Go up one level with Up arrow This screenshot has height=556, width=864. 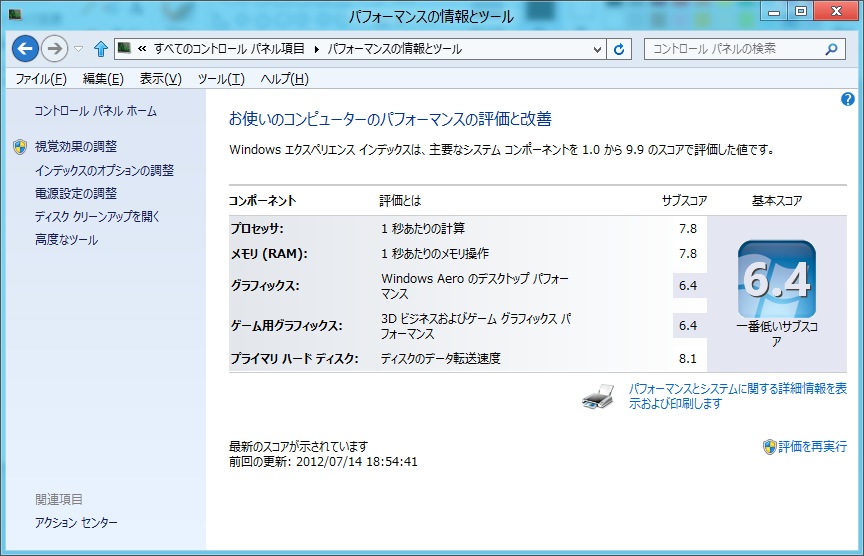(100, 49)
